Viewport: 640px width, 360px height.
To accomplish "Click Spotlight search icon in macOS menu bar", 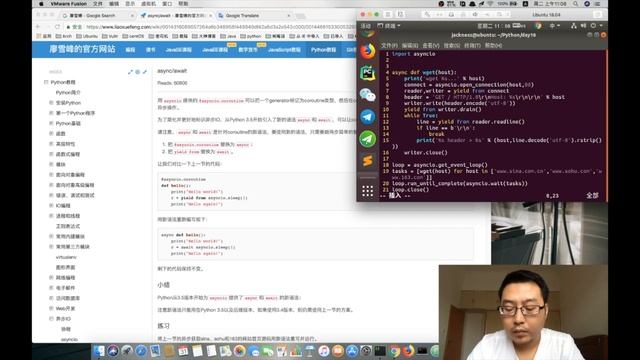I will (575, 4).
